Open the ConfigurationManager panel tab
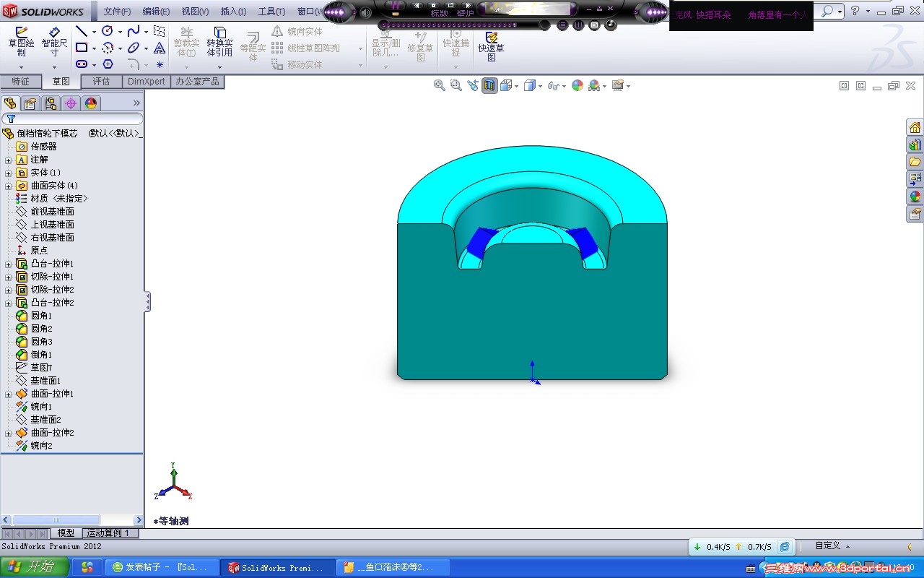 pos(51,103)
